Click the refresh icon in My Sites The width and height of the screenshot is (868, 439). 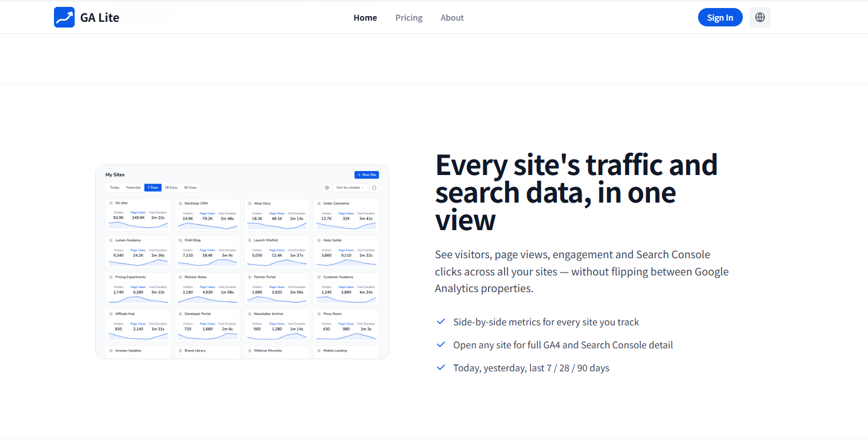click(374, 188)
